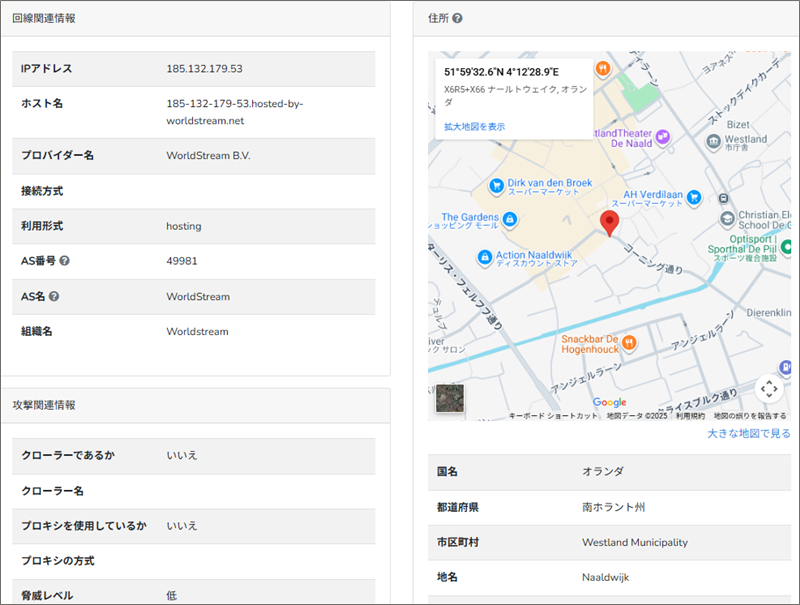Select the Dirk van den Broek supermarket icon
This screenshot has width=800, height=605.
click(x=495, y=186)
